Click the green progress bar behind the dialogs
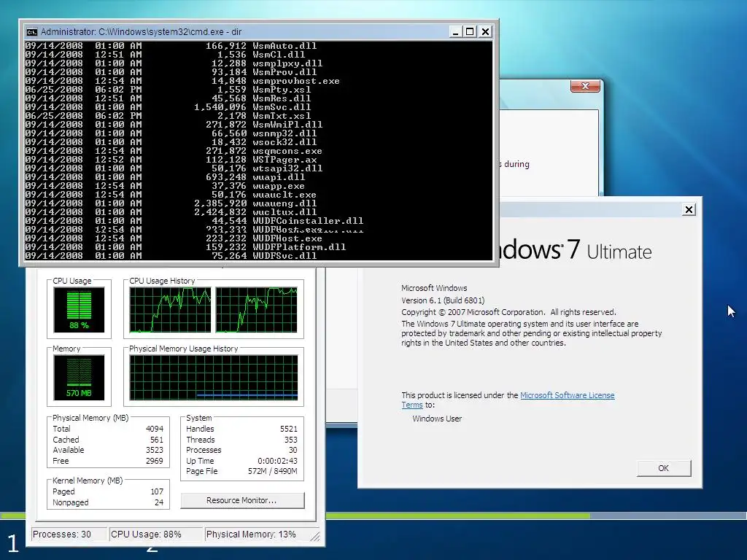This screenshot has height=560, width=747. pos(457,516)
